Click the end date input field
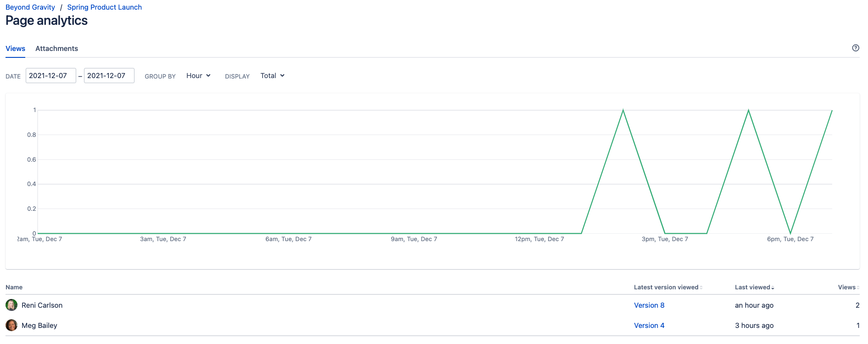Screen dimensions: 868x344 pyautogui.click(x=109, y=76)
